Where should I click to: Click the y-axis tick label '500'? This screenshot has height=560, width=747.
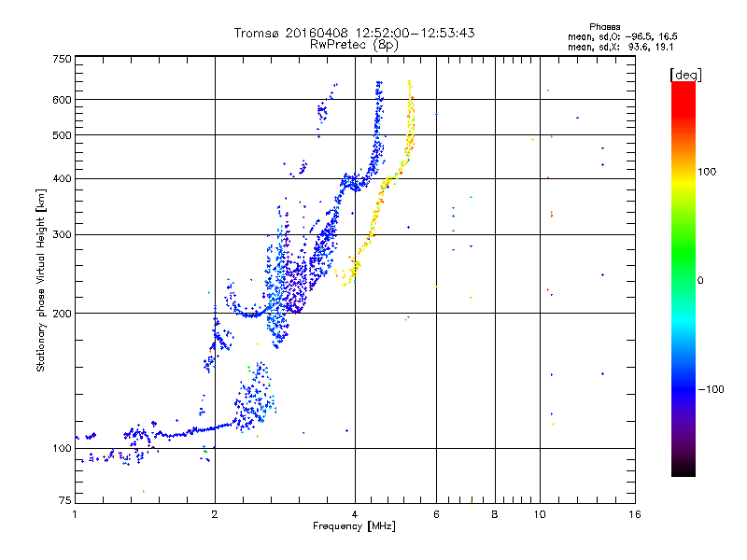coord(62,135)
